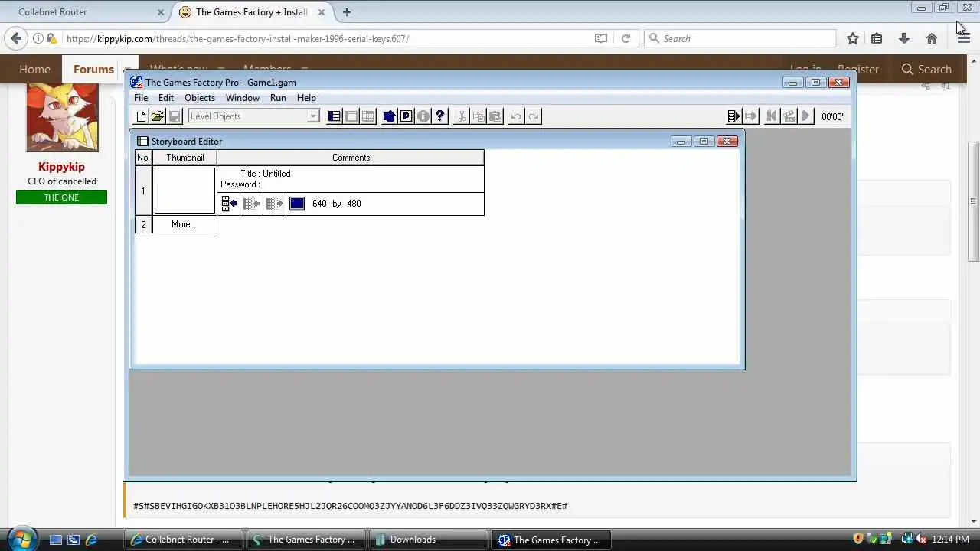Close The Games Factory browser tab
The height and width of the screenshot is (551, 980).
[x=322, y=12]
